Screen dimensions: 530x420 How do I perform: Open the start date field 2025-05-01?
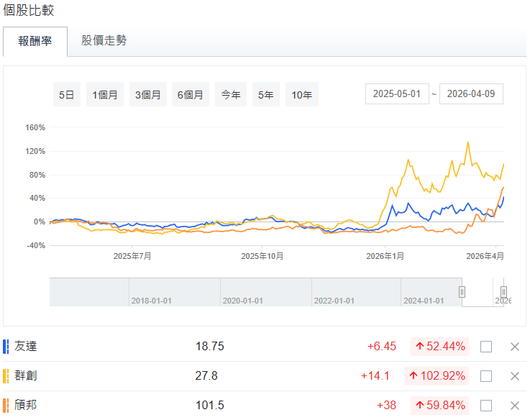click(x=397, y=94)
